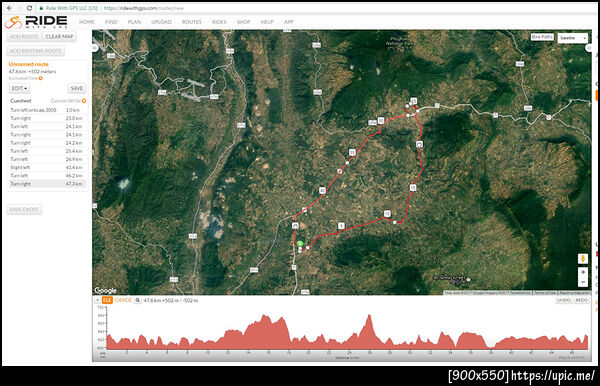Open the SHOP menu item
The height and width of the screenshot is (386, 600).
pos(243,22)
